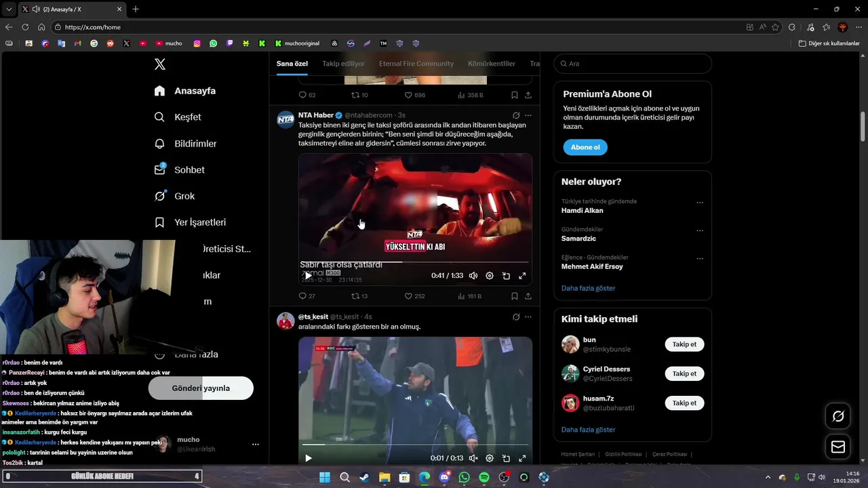Like the NTA Haber post

point(414,296)
